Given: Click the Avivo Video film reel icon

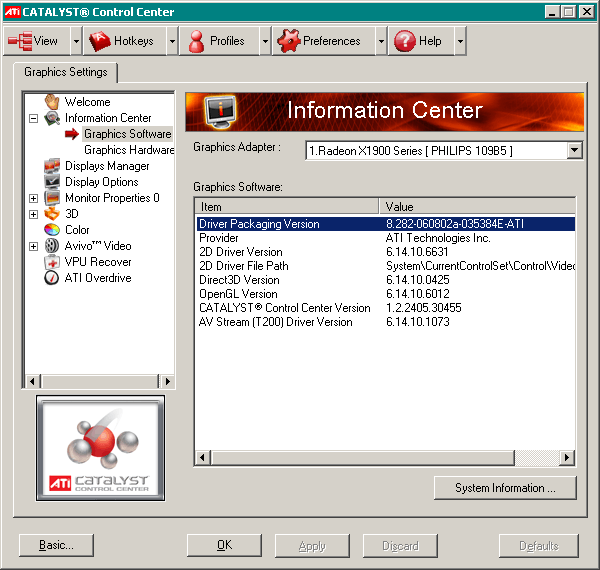Looking at the screenshot, I should point(52,246).
